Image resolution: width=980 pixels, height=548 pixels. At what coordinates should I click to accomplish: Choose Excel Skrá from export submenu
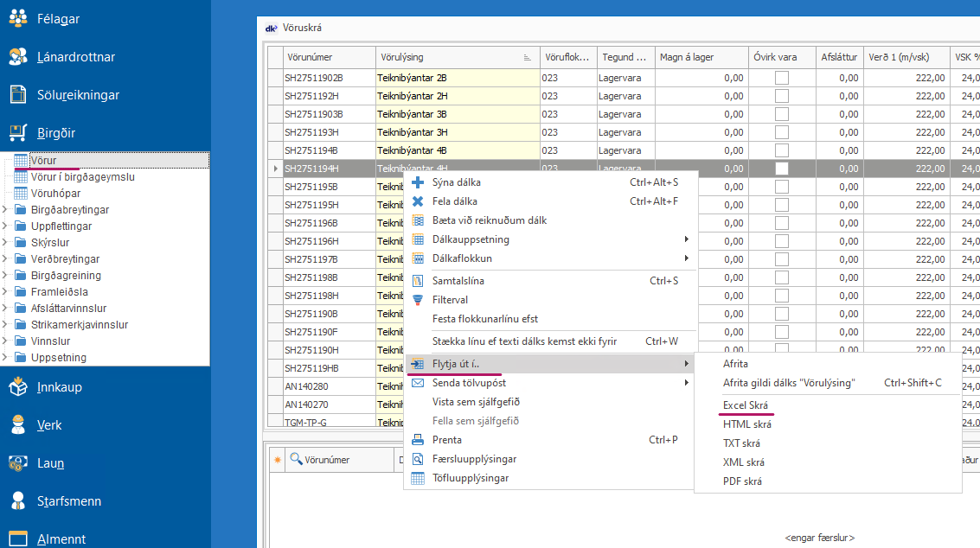click(x=746, y=405)
